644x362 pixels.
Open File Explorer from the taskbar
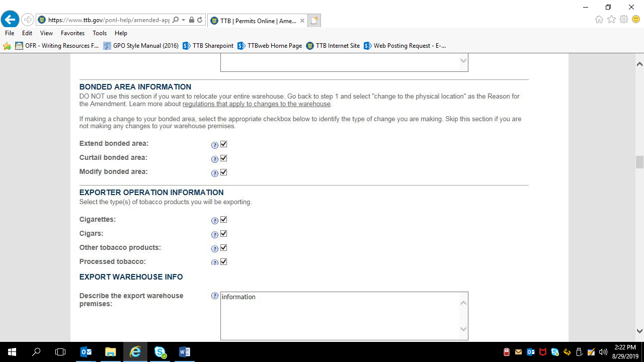[111, 352]
